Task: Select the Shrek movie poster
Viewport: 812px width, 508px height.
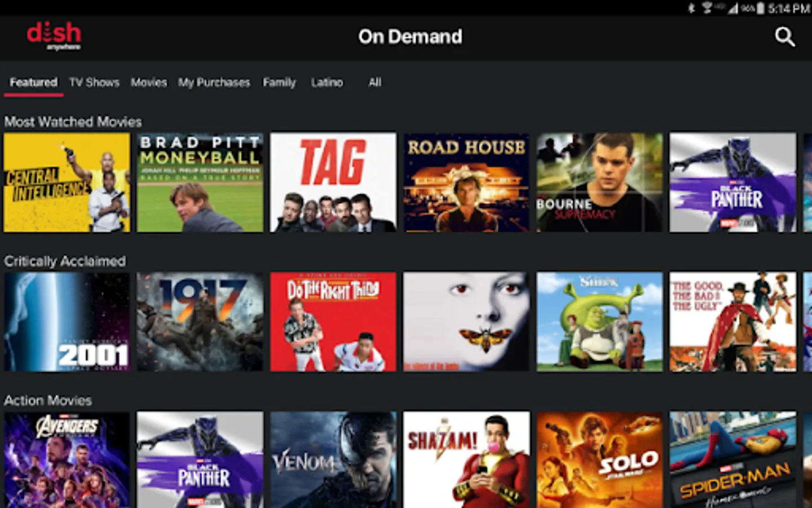Action: [599, 322]
